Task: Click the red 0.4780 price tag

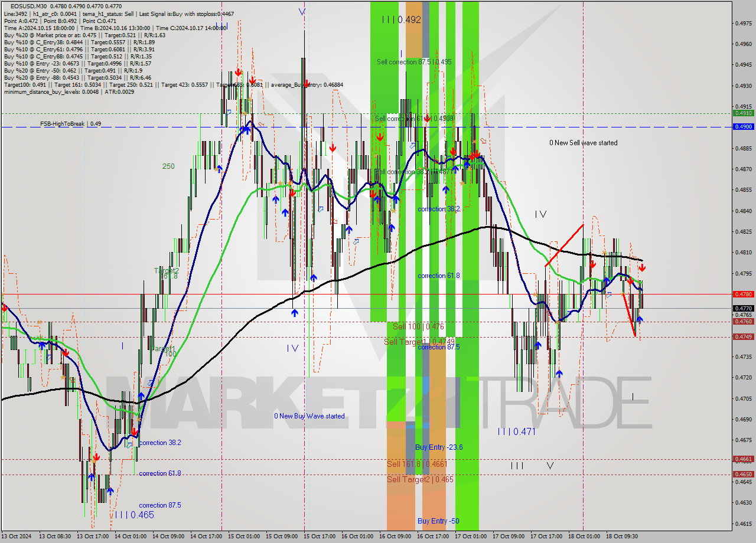Action: (x=743, y=294)
